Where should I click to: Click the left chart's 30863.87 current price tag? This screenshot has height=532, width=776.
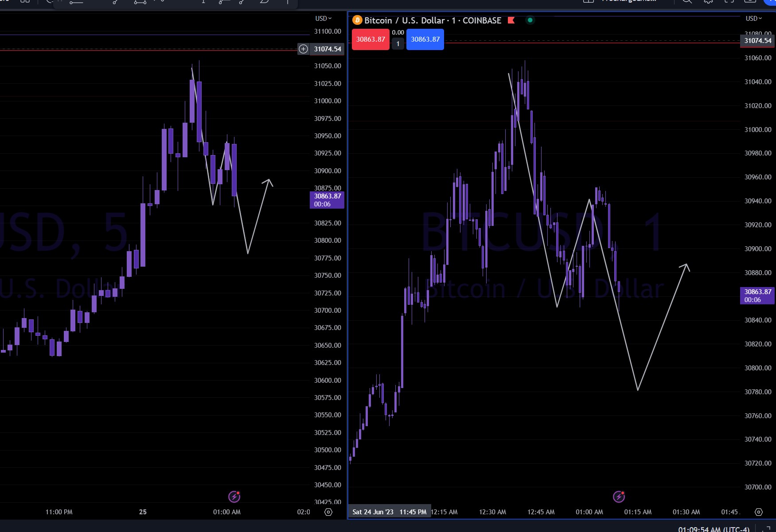[x=327, y=200]
